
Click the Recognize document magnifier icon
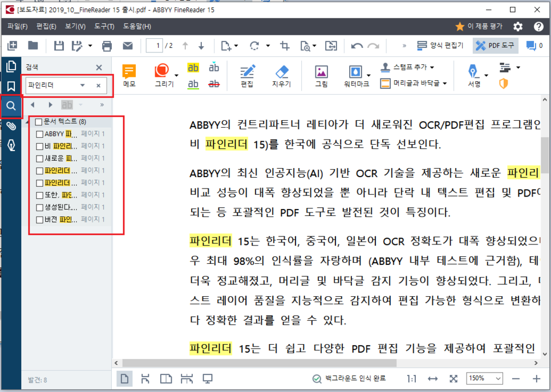coord(305,46)
